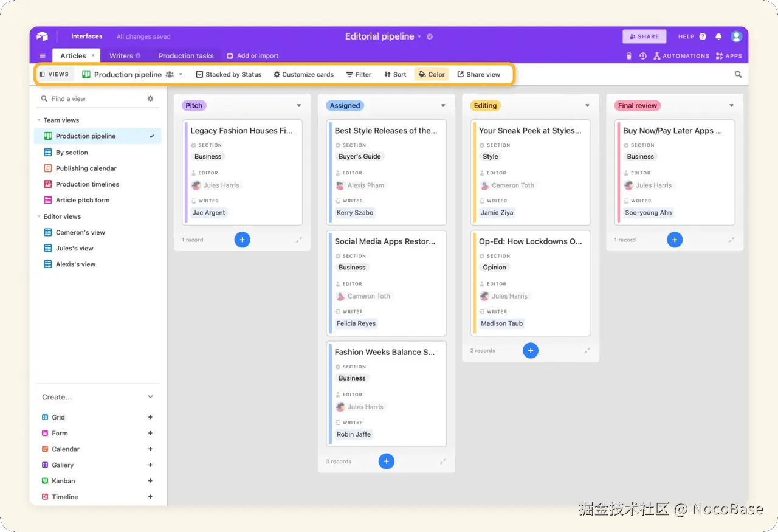Toggle the Color highlighting option
Image resolution: width=778 pixels, height=532 pixels.
(432, 74)
